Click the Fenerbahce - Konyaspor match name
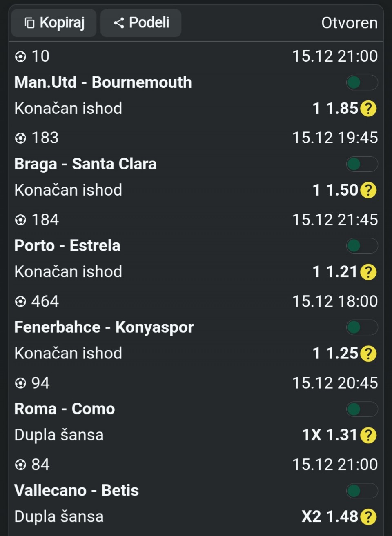This screenshot has width=392, height=536. (104, 327)
